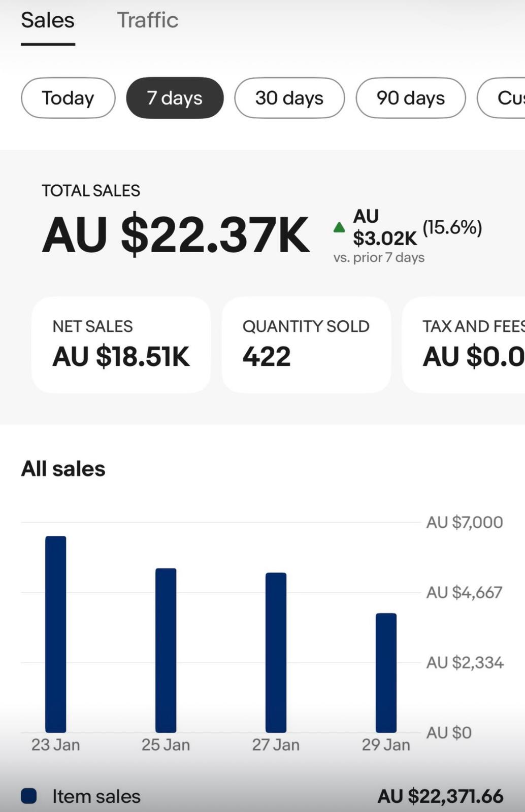Click the 29 Jan chart bar
The height and width of the screenshot is (812, 525).
386,670
